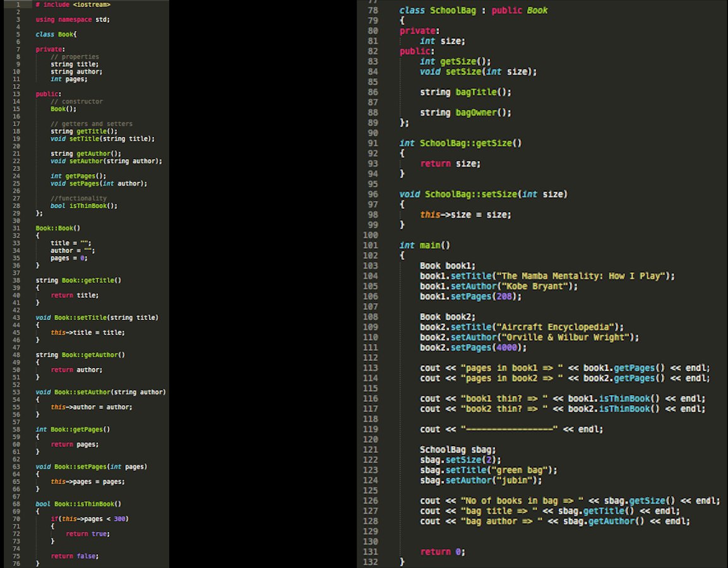
Task: Click 'class SchoolBag : public Book' declaration
Action: coord(474,10)
